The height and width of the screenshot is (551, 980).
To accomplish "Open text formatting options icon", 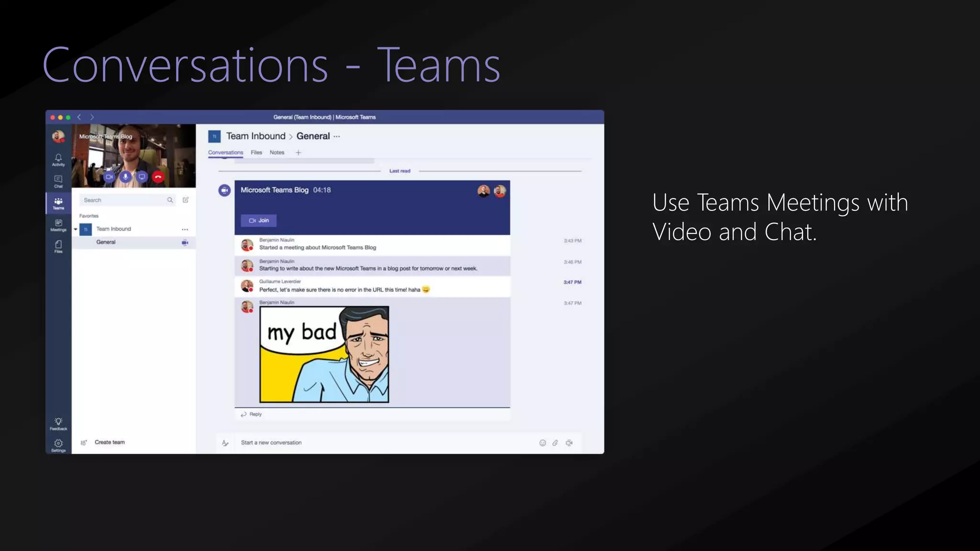I will coord(225,443).
